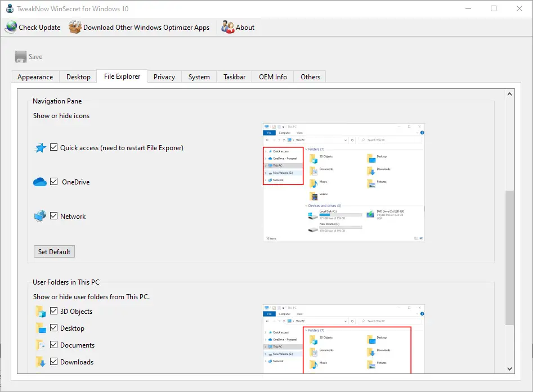The image size is (533, 392).
Task: Uncheck the Network checkbox
Action: (x=53, y=216)
